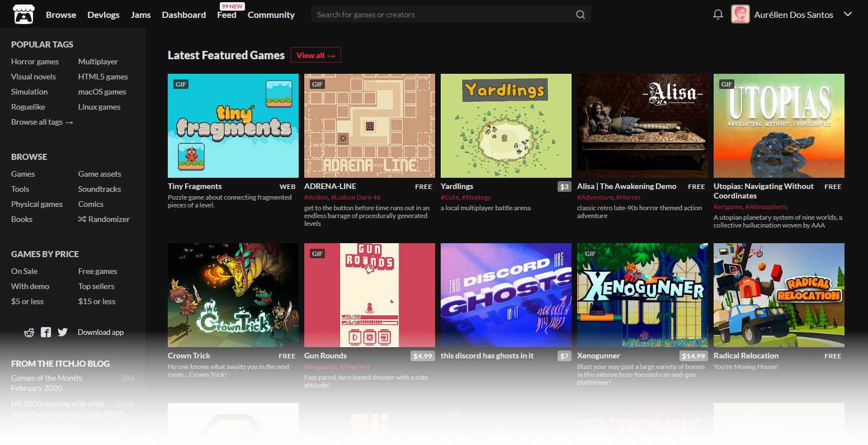Open this discord has ghosts thumbnail

506,295
